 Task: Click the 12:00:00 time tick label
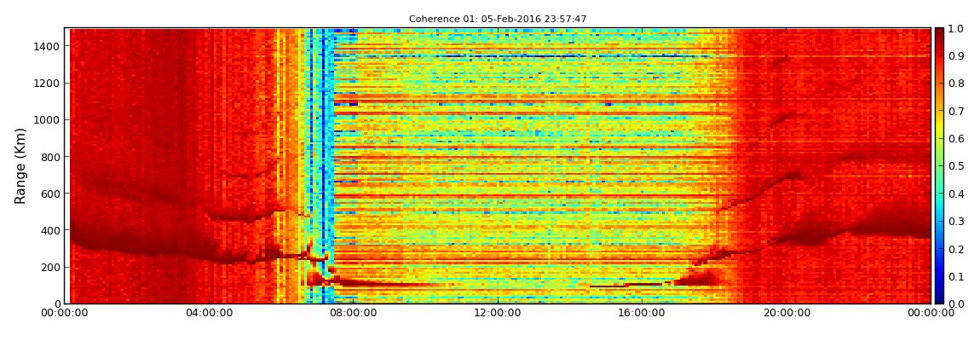(x=498, y=313)
